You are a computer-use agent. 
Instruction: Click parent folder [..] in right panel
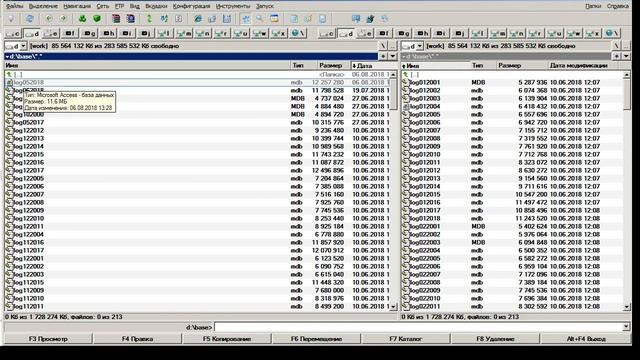[x=512, y=74]
